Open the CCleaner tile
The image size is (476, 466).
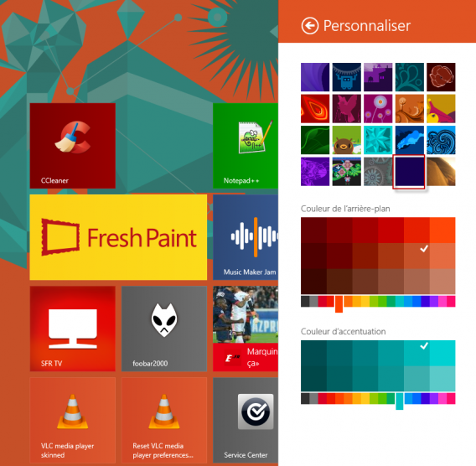tap(73, 146)
